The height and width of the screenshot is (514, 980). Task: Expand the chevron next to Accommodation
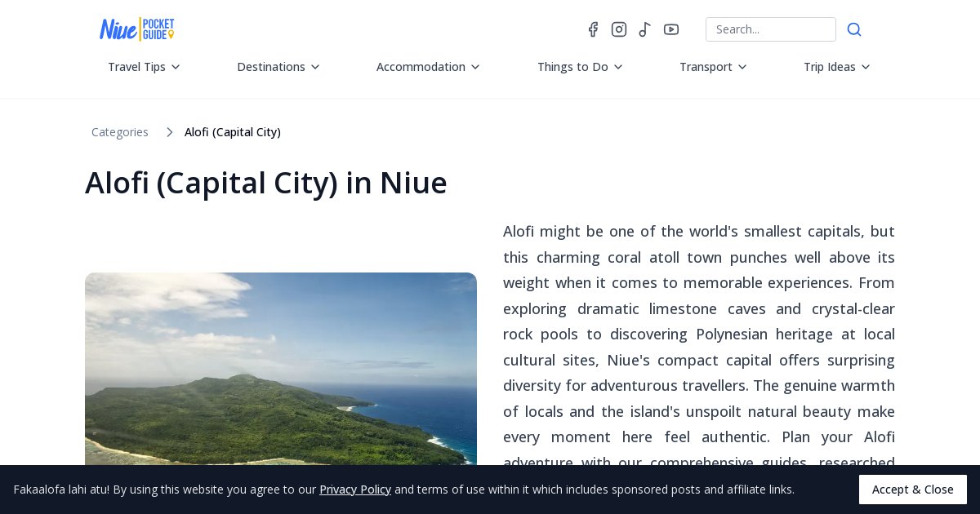(x=475, y=67)
